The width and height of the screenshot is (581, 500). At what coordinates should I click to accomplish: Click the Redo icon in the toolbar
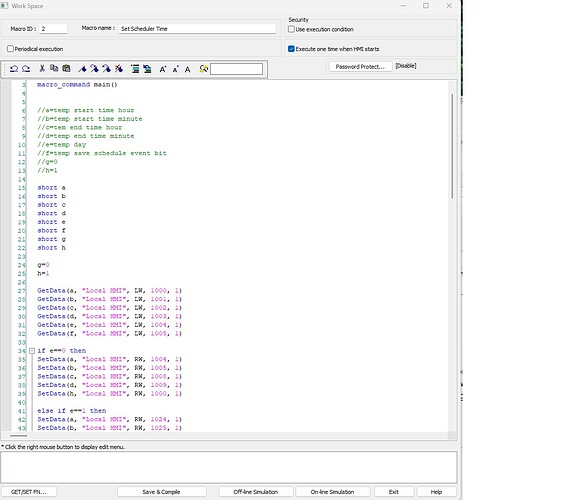tap(26, 69)
